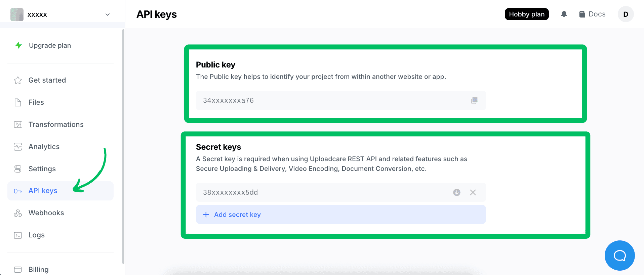Select the Files icon in the sidebar
The height and width of the screenshot is (275, 644).
18,102
